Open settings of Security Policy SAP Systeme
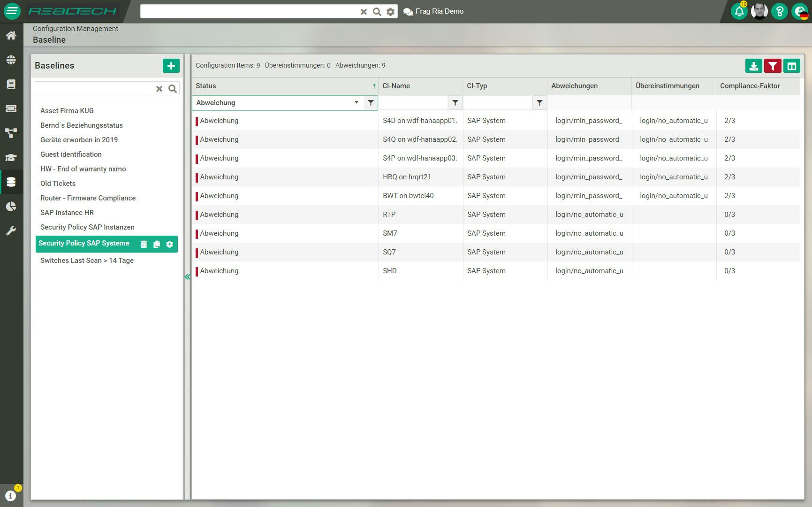Screen dimensions: 812x507 [x=170, y=244]
